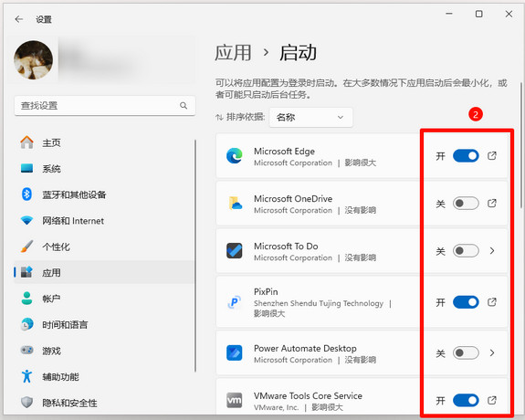
Task: Open PixPin external link icon
Action: point(492,302)
